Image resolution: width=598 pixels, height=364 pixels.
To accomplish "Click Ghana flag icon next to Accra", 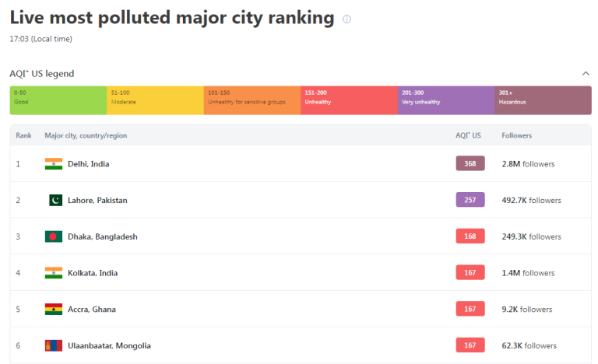I will point(54,309).
